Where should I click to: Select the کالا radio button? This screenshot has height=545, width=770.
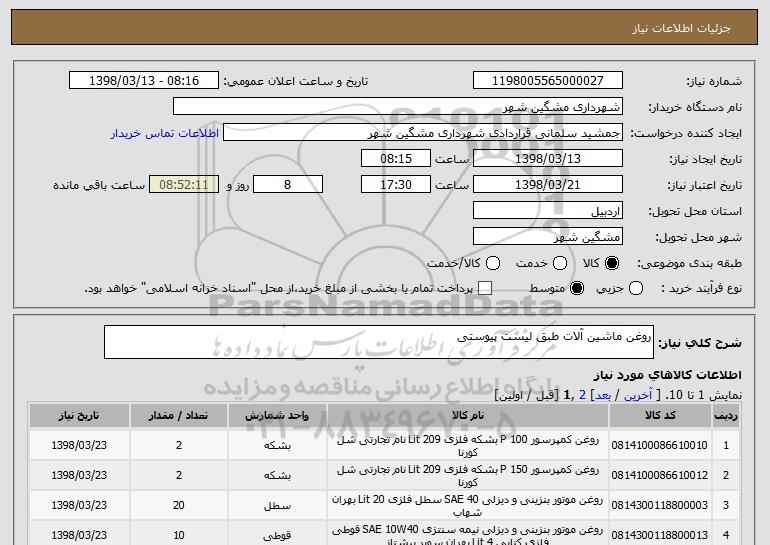click(612, 263)
